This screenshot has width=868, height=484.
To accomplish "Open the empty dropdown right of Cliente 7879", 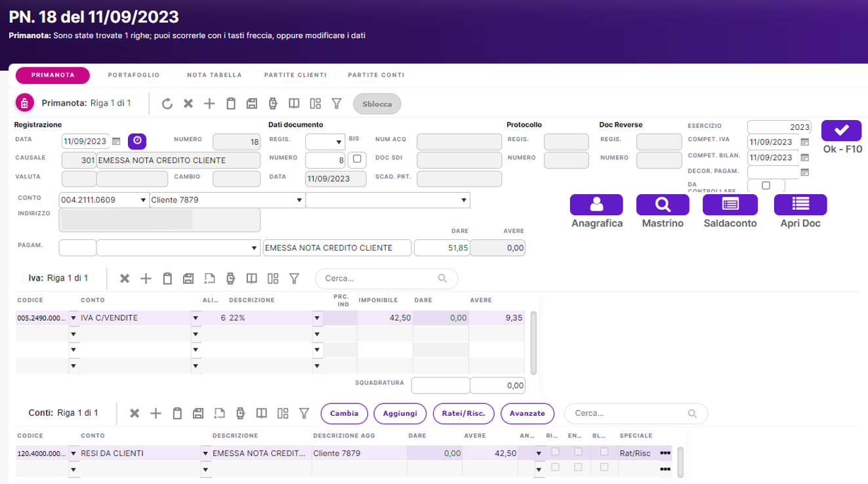I will pos(464,200).
